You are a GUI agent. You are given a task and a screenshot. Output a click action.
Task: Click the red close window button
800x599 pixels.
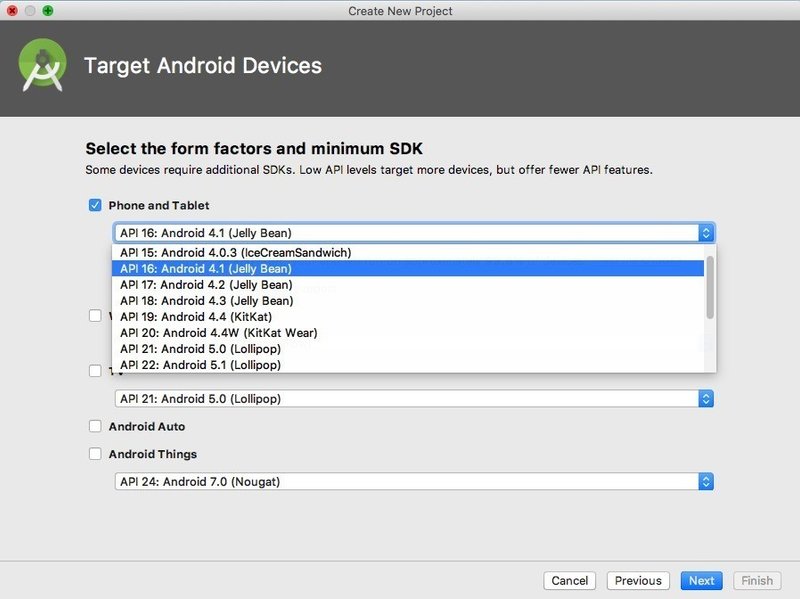coord(12,11)
